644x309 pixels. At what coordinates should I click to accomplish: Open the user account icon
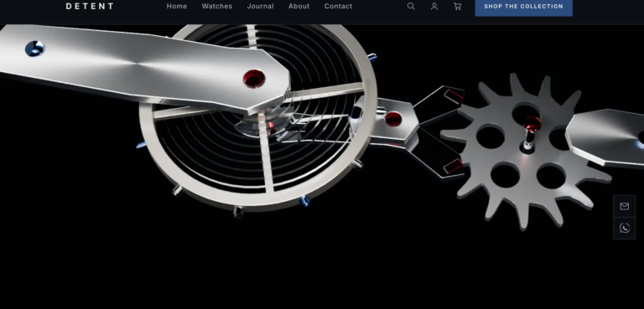434,6
